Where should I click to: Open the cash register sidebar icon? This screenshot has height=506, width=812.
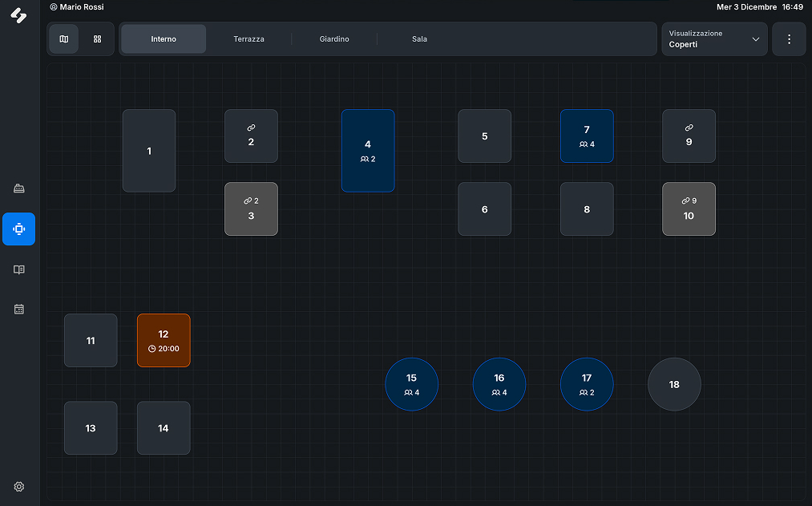pos(19,188)
